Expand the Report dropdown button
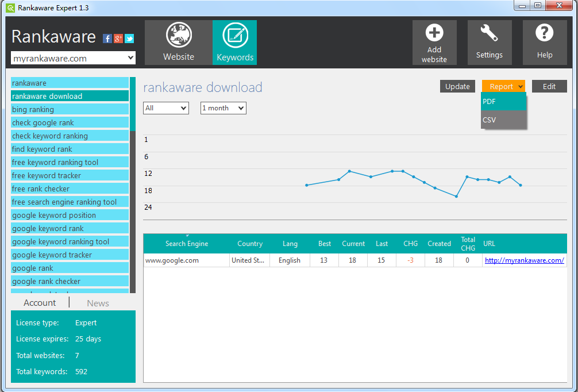Image resolution: width=578 pixels, height=392 pixels. (x=503, y=86)
